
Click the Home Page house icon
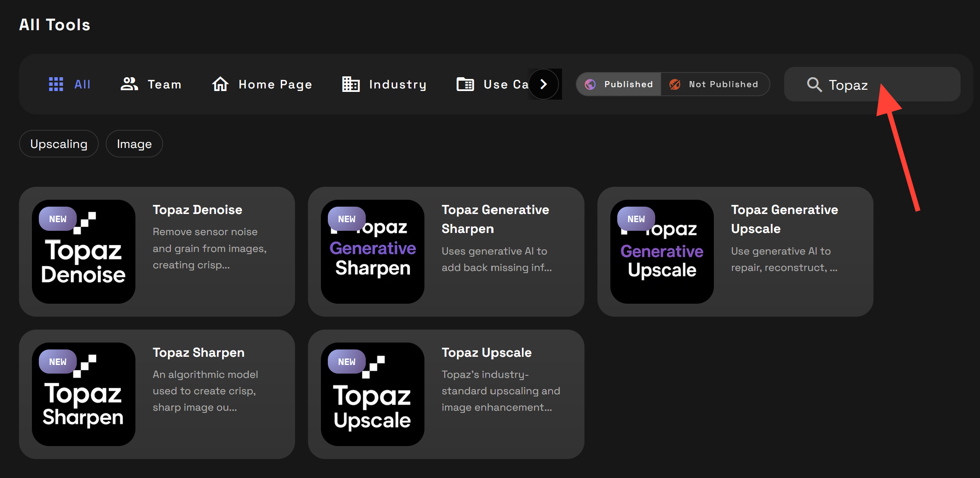pos(220,84)
